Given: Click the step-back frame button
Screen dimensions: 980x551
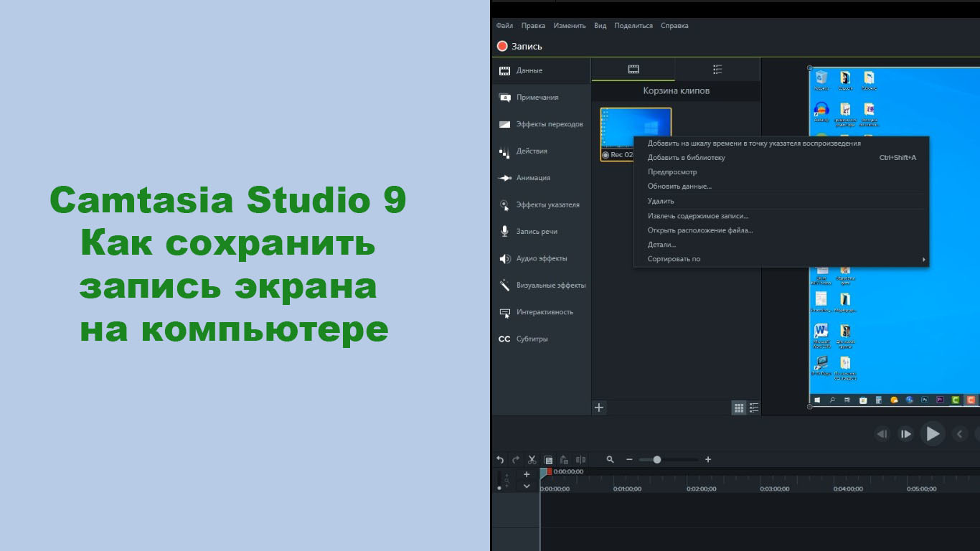Looking at the screenshot, I should (x=882, y=433).
